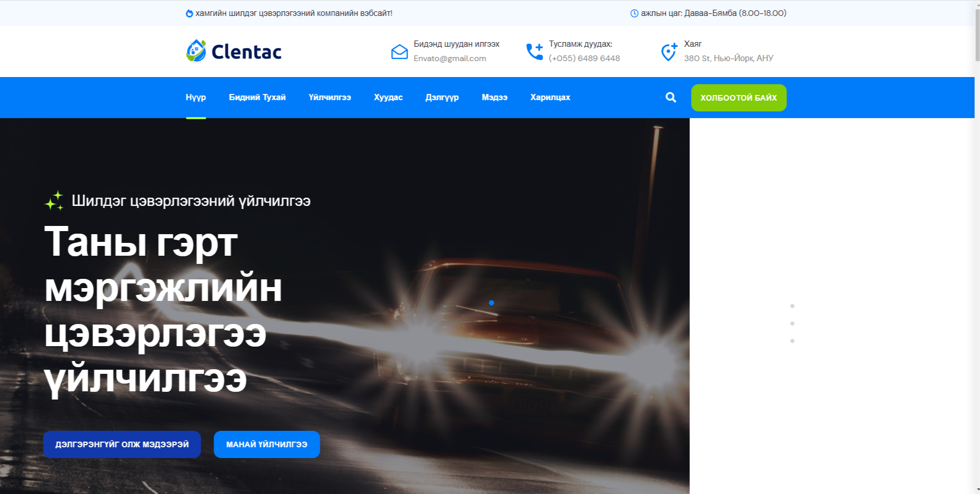
Task: Click ДЭЛГЭРЭНГҮЙГ ОЛЖ МЭДЭЭРЭЙ button
Action: point(122,444)
